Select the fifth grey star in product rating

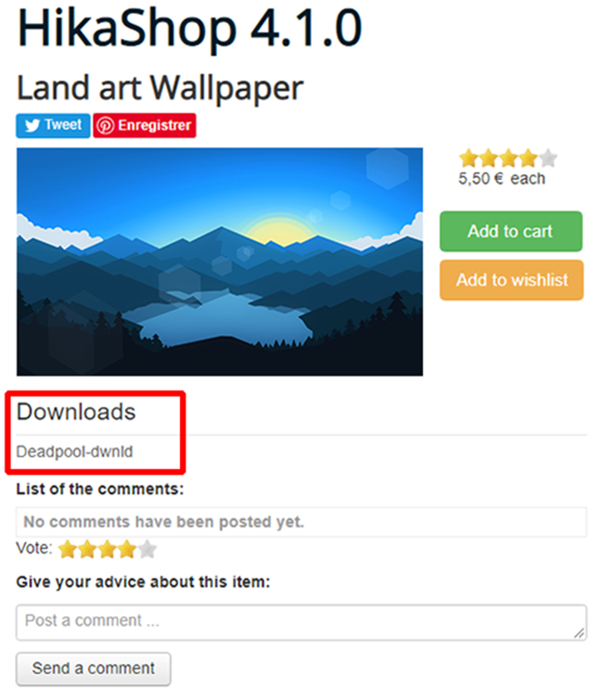(x=548, y=158)
